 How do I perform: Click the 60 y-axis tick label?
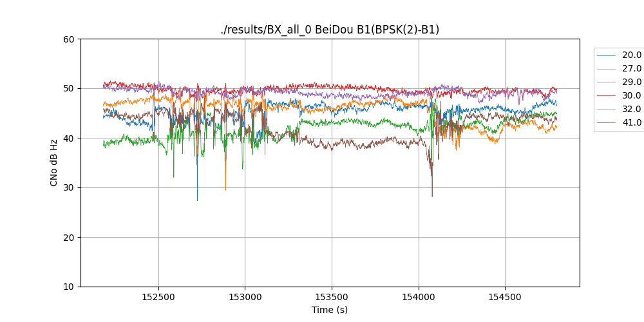pyautogui.click(x=70, y=39)
